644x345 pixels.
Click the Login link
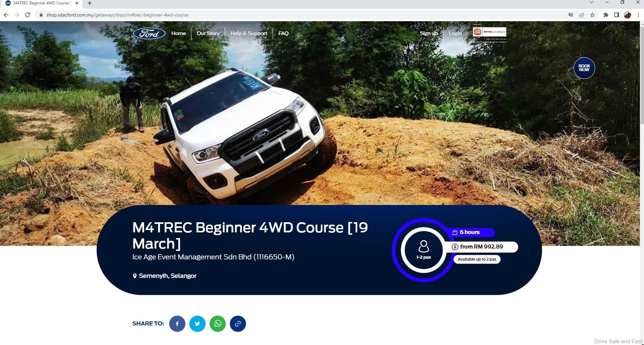pyautogui.click(x=455, y=33)
